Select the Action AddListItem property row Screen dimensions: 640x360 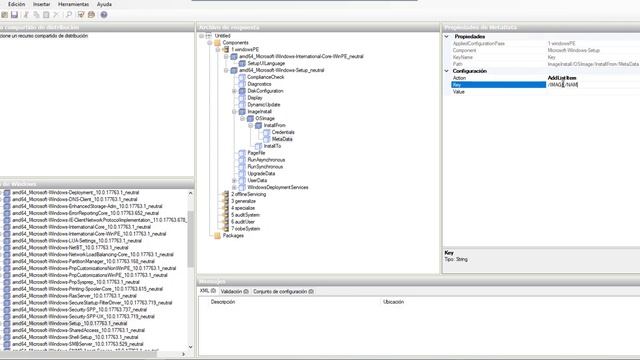click(x=545, y=78)
